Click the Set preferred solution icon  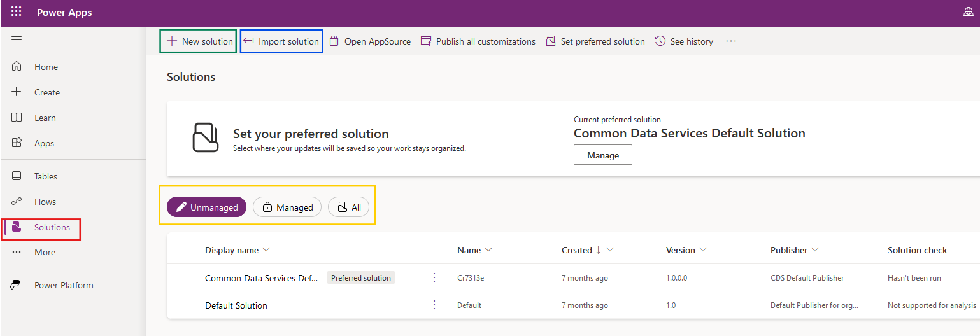(x=550, y=41)
